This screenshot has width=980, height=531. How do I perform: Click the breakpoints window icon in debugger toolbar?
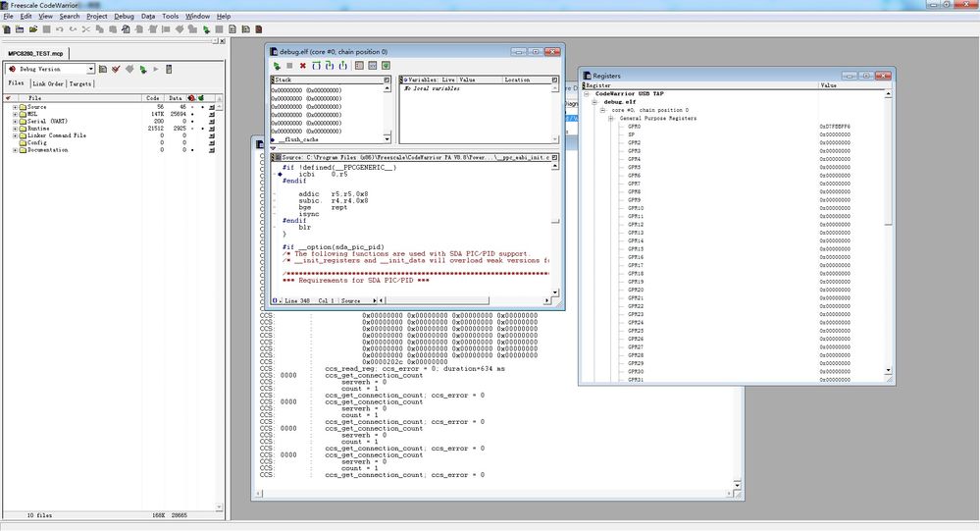point(359,66)
